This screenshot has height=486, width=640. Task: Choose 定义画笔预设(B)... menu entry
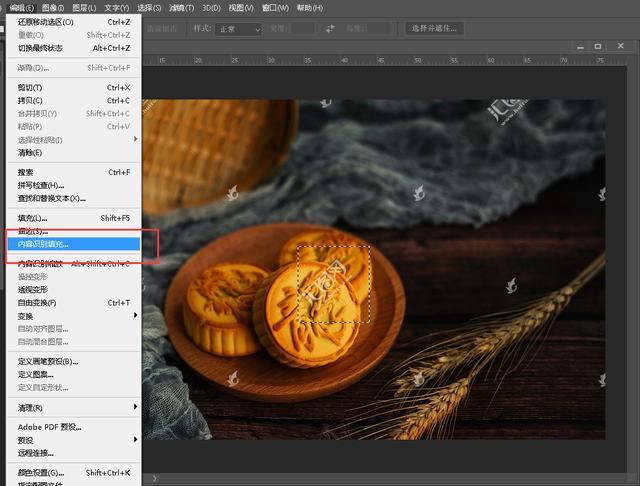point(74,362)
